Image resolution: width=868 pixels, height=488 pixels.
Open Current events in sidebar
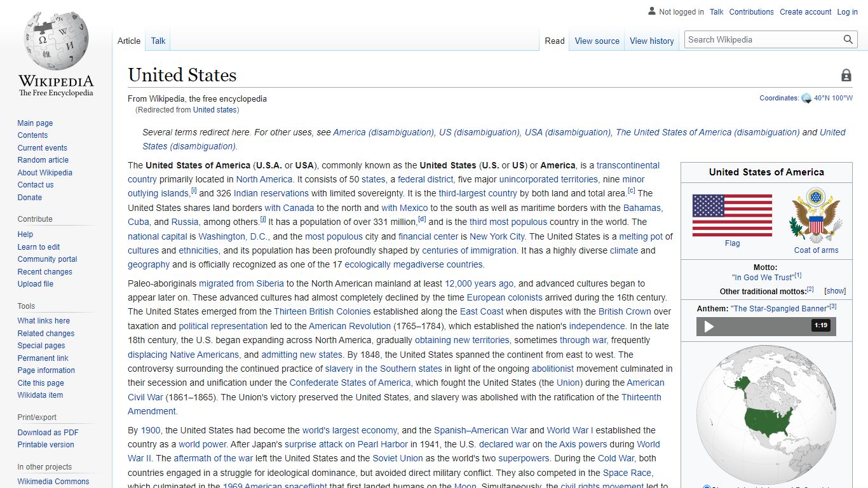tap(42, 148)
